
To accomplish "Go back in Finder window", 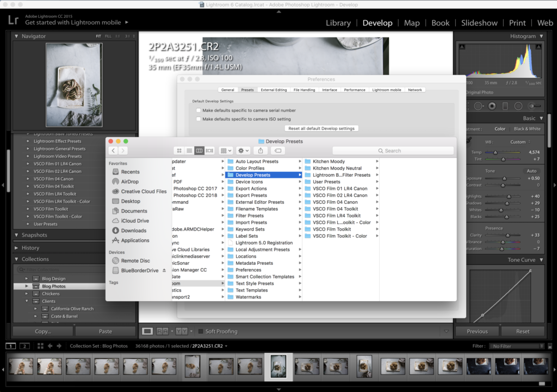I will coord(113,151).
